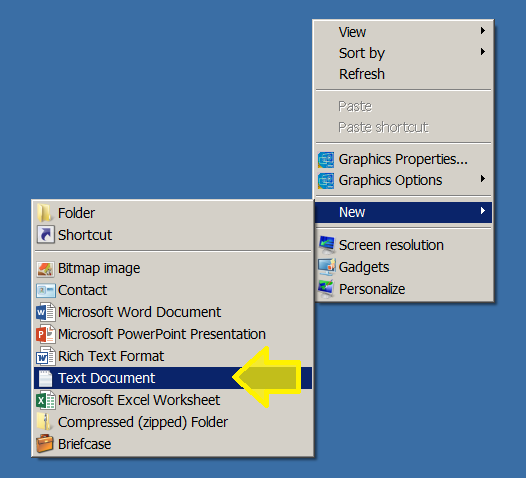Click the blank Text Document page icon
Image resolution: width=526 pixels, height=478 pixels.
pos(45,378)
